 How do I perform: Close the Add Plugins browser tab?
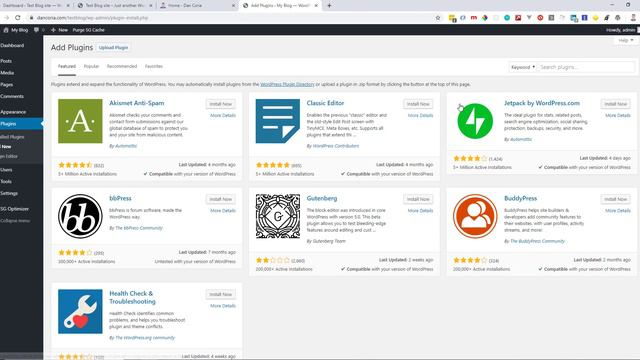[x=316, y=6]
